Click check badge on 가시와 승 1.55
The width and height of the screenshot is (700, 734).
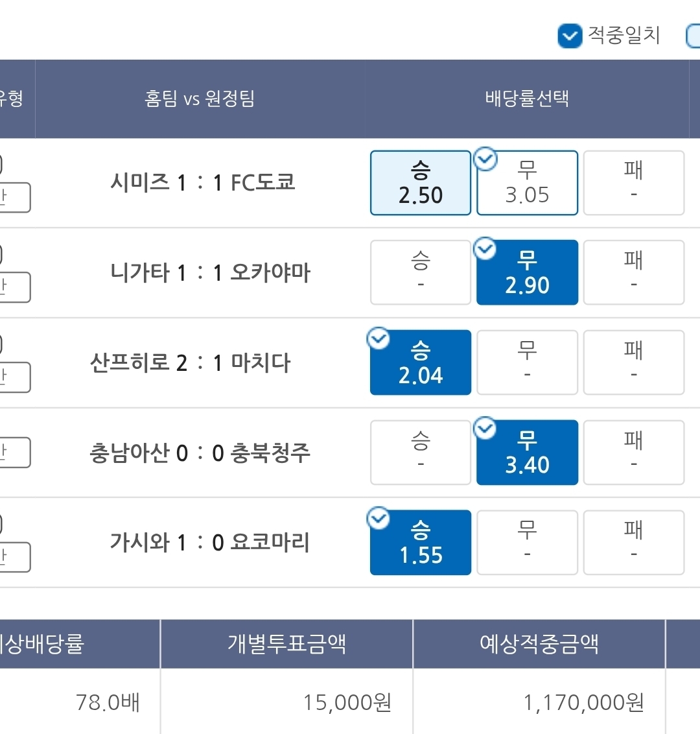coord(379,519)
